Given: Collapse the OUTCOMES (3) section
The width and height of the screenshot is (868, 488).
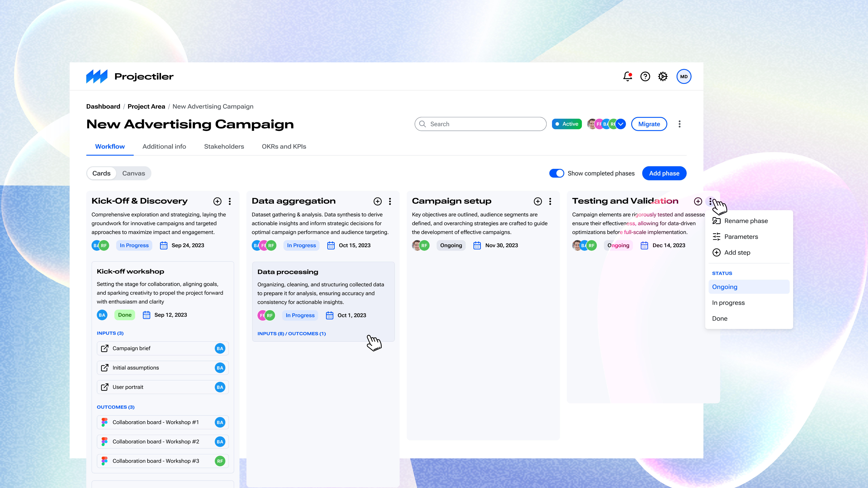Looking at the screenshot, I should (116, 407).
